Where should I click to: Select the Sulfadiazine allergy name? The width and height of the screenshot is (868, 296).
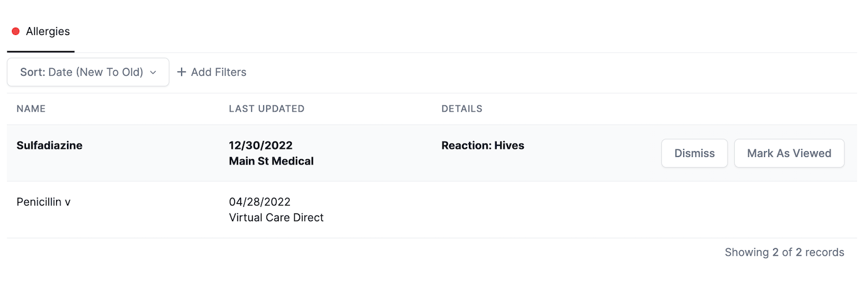(49, 145)
